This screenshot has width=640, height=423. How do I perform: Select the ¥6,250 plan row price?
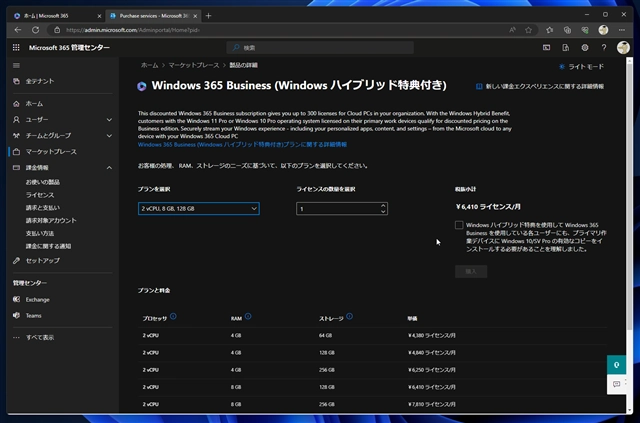[432, 370]
